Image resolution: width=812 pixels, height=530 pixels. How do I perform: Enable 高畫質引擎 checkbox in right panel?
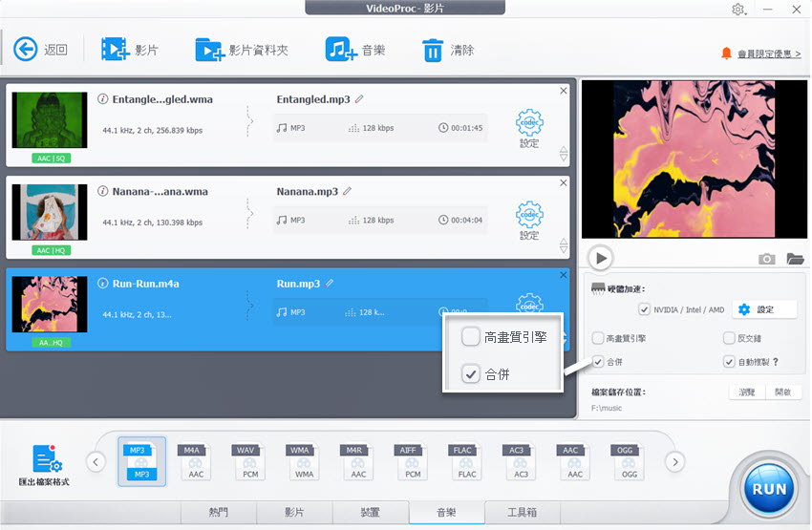[x=598, y=338]
